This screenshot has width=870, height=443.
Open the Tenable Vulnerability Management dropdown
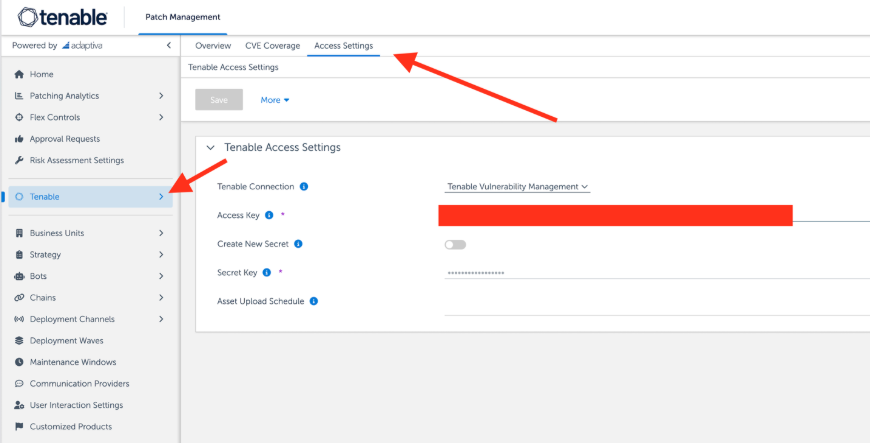pos(517,187)
